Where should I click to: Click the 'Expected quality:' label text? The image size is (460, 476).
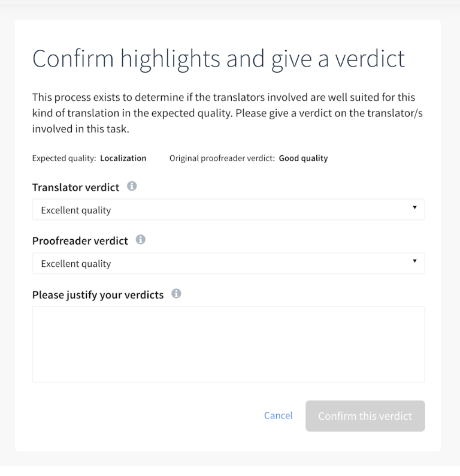64,158
